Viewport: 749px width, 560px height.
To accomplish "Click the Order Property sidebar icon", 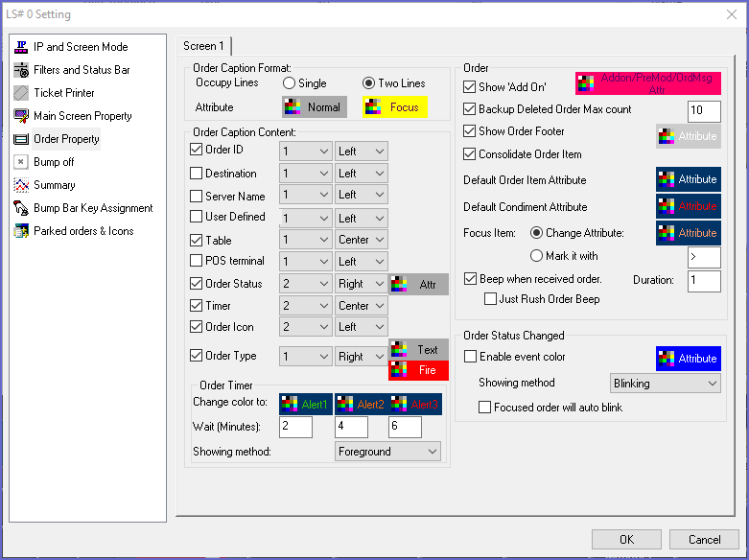I will [21, 139].
